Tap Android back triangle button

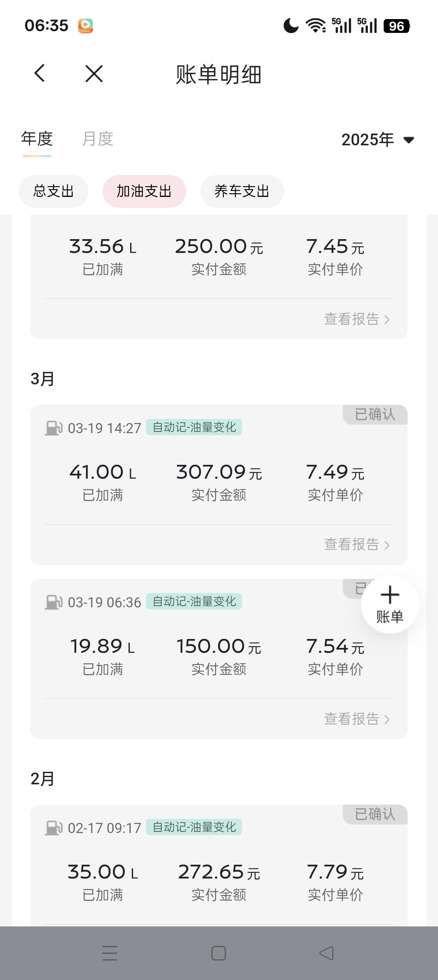point(327,953)
